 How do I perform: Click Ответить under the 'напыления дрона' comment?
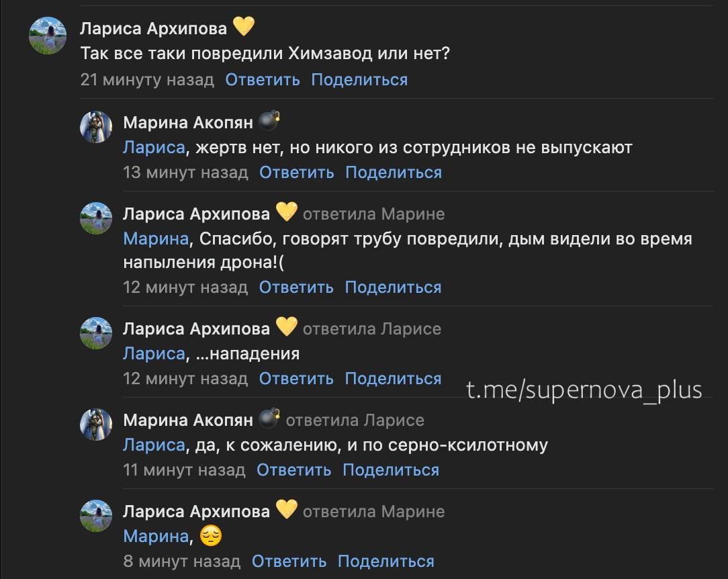point(296,287)
